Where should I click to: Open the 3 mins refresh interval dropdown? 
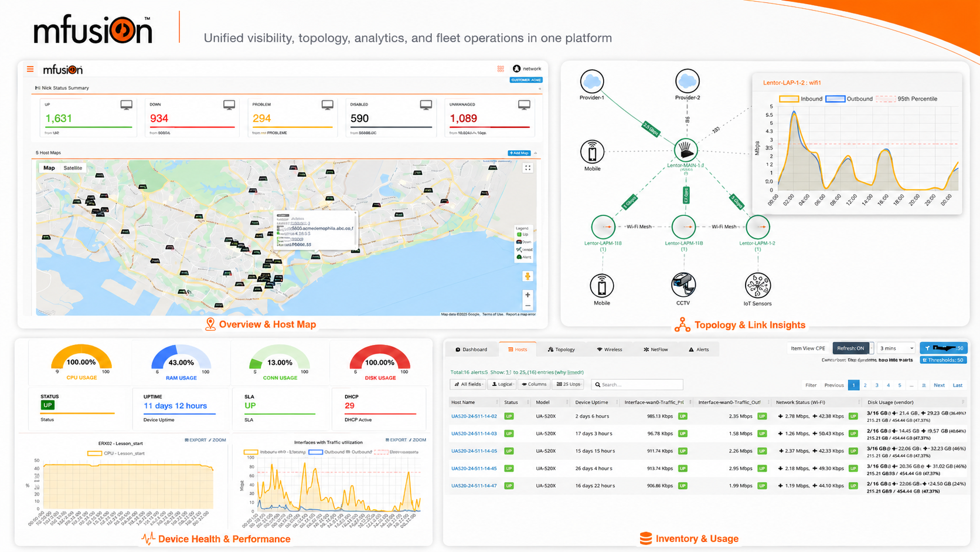coord(896,348)
